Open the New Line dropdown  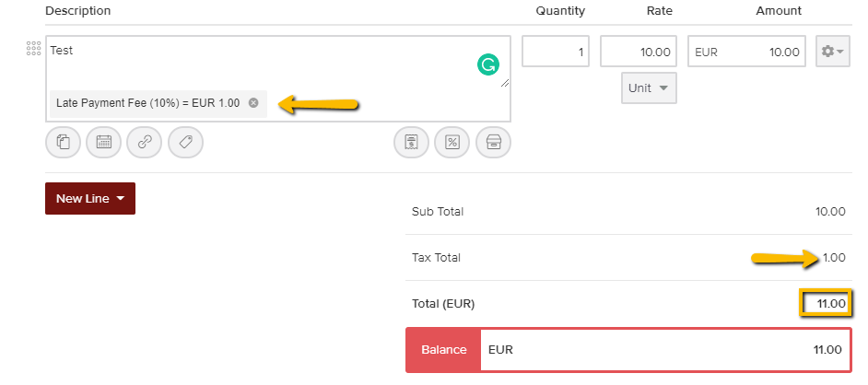point(90,198)
